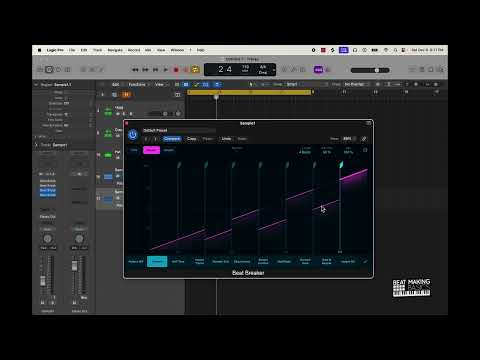Image resolution: width=480 pixels, height=360 pixels.
Task: Open the List Editors icon at top right
Action: click(x=413, y=70)
